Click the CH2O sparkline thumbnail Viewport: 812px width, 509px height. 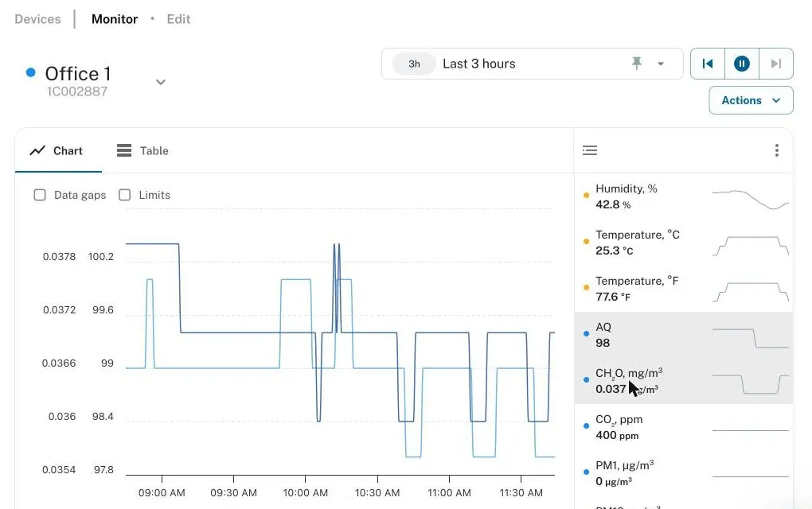(751, 384)
